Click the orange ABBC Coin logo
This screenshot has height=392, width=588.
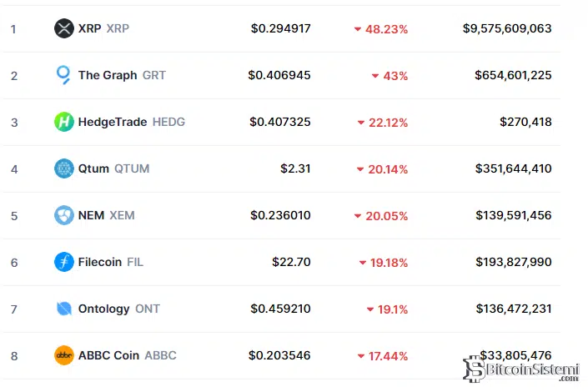[x=64, y=355]
